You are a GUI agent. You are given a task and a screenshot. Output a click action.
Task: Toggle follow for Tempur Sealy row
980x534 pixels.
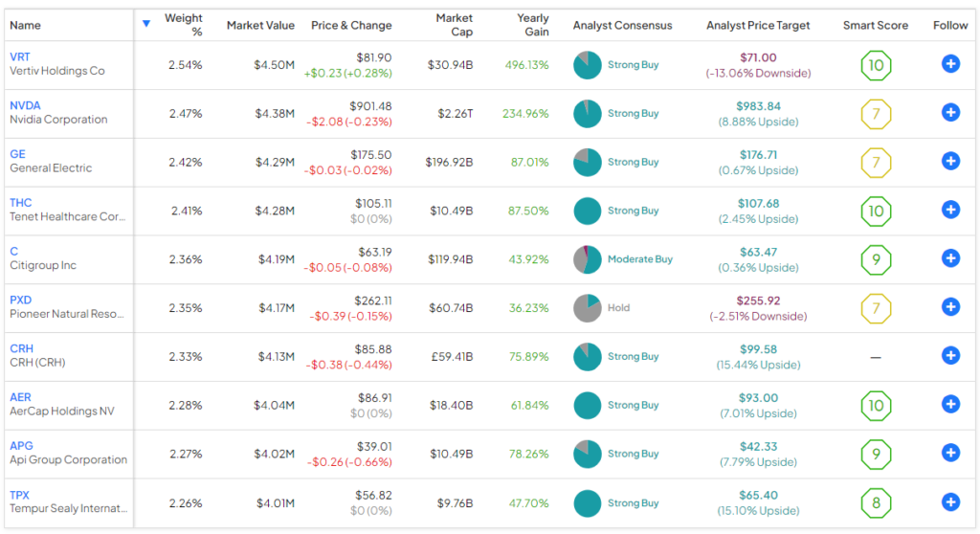950,501
